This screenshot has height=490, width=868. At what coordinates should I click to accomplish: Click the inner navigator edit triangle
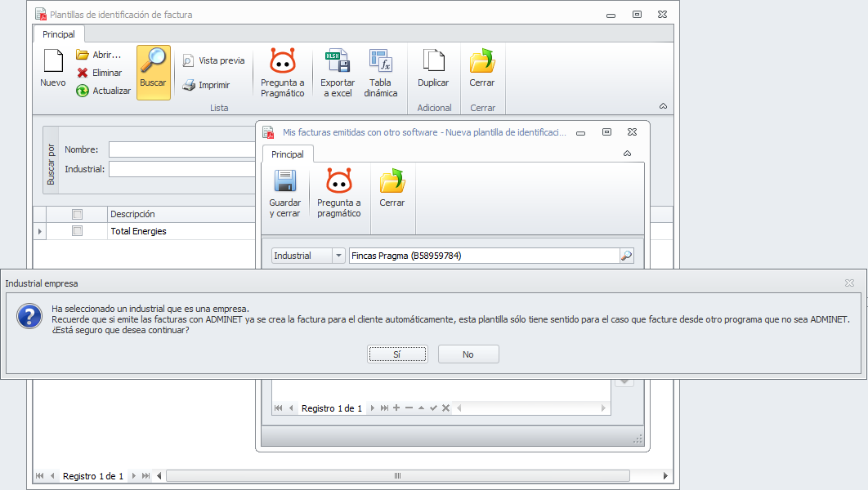click(421, 408)
